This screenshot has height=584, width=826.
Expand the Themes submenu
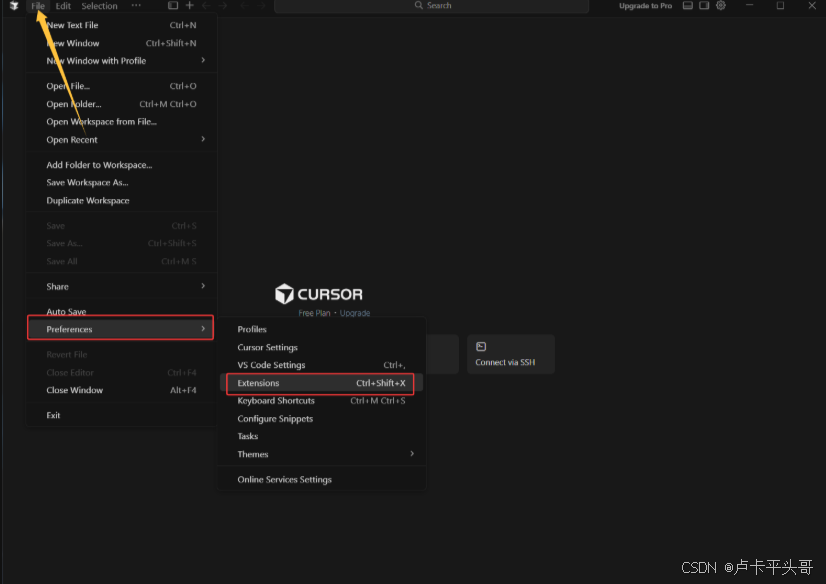point(321,454)
